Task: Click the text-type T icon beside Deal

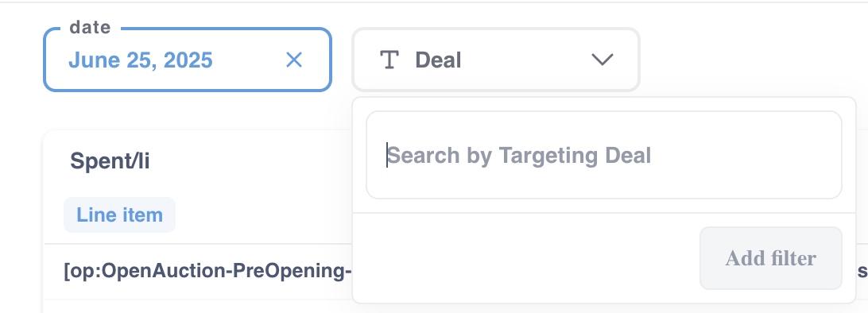Action: 389,60
